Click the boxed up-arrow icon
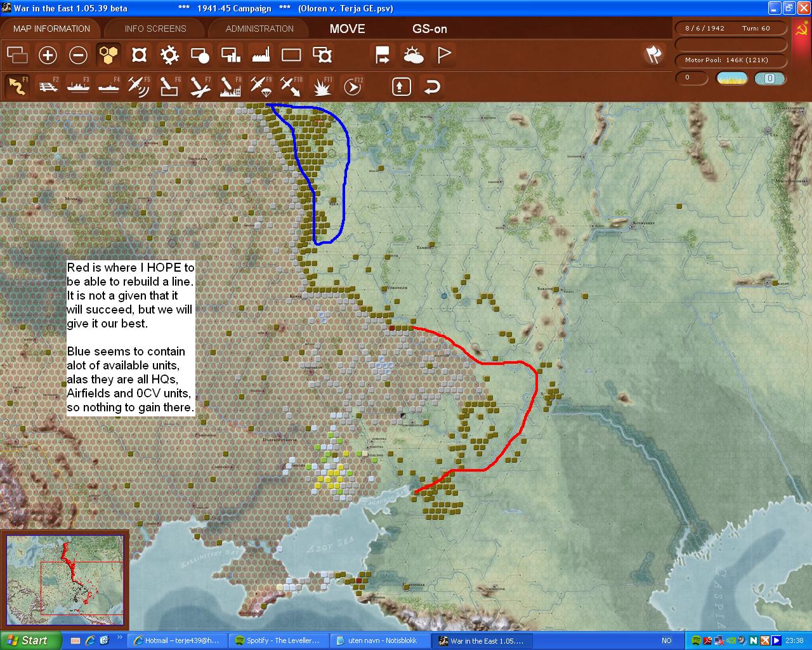812x650 pixels. [401, 86]
